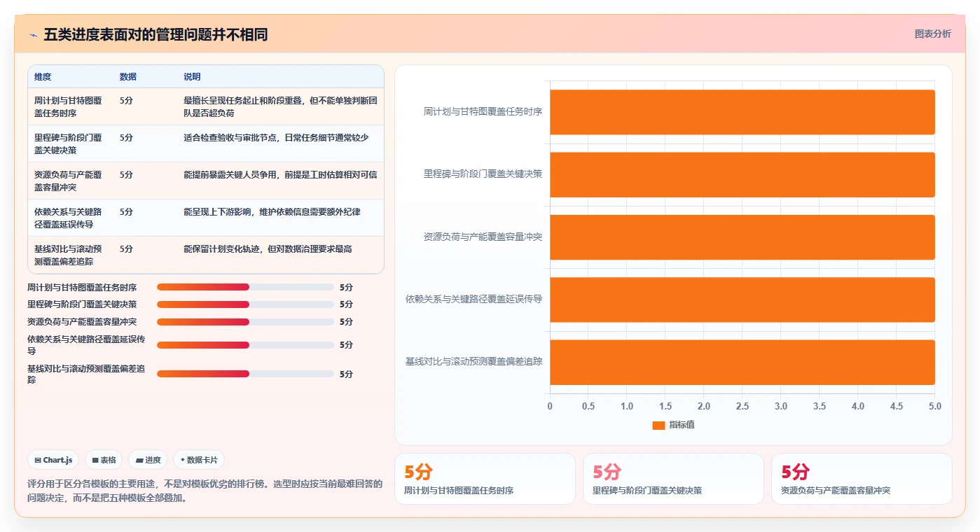The height and width of the screenshot is (532, 980).
Task: Click progress bar for 资源负荷与产能覆盖容量冲突
Action: [245, 322]
